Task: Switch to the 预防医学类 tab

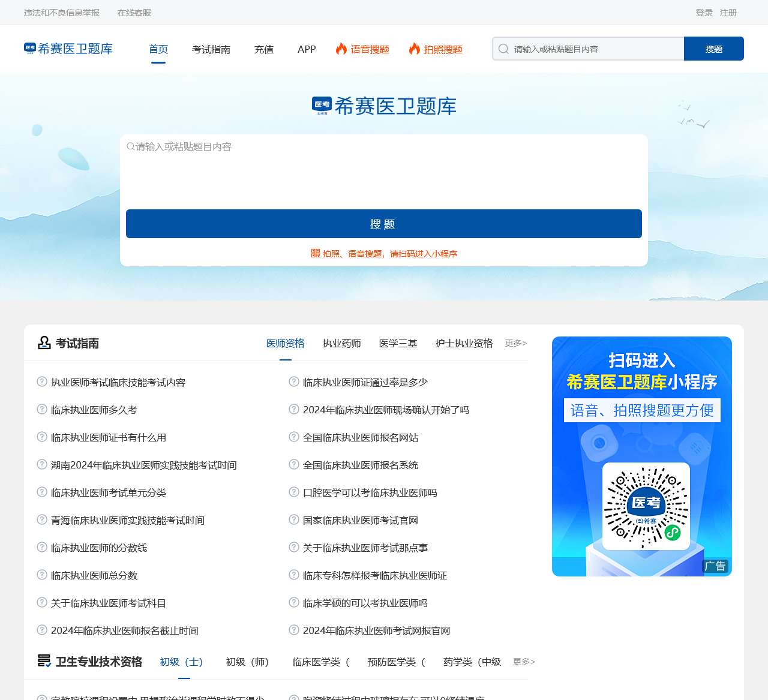Action: [397, 662]
